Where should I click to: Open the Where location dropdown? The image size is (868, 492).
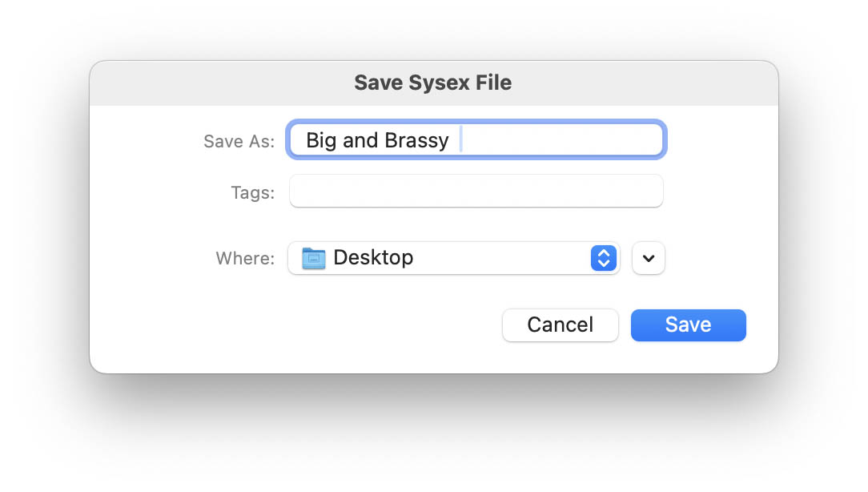453,259
